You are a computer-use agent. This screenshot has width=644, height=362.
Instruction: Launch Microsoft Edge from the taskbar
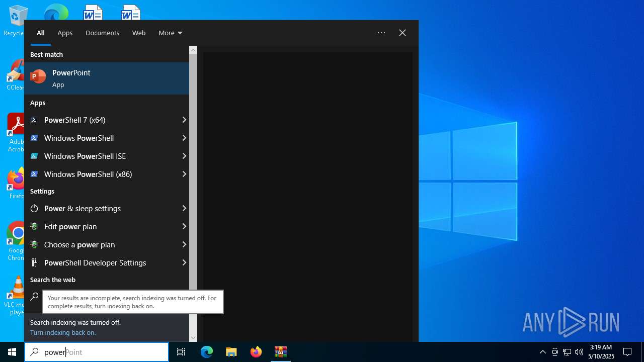[207, 352]
